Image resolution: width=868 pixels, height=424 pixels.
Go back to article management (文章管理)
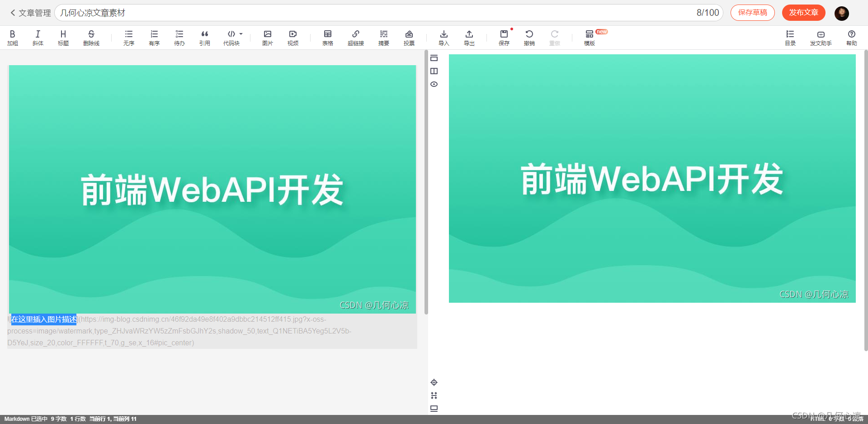click(x=30, y=13)
